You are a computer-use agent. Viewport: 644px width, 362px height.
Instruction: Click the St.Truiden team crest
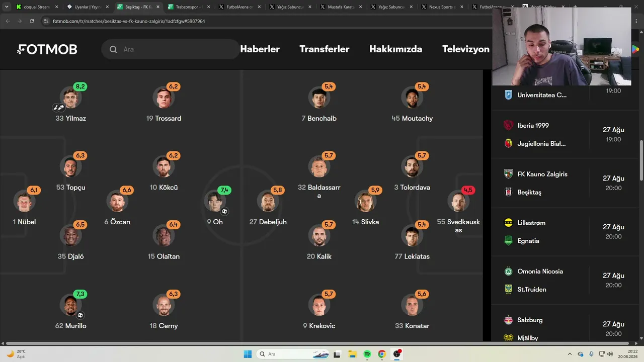(508, 289)
